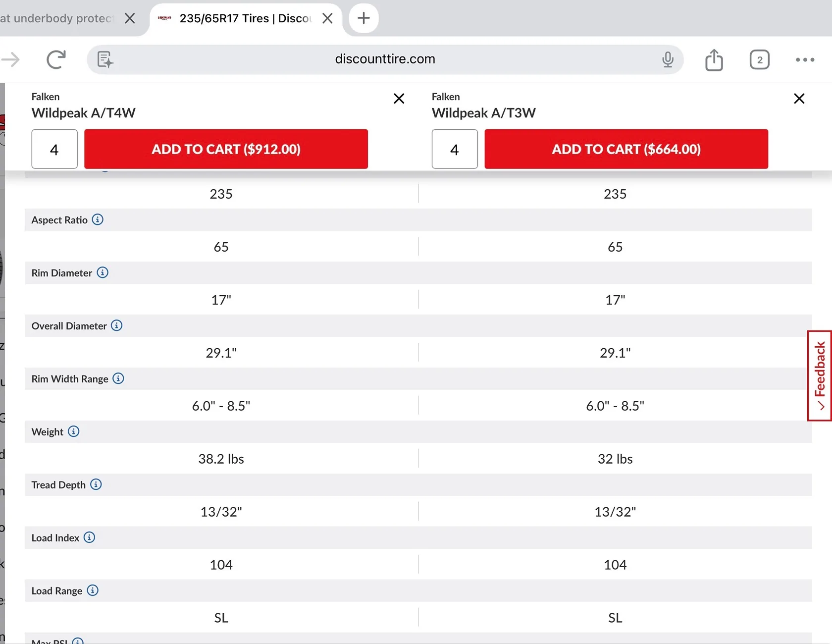
Task: Open the browser more options menu
Action: click(x=805, y=60)
